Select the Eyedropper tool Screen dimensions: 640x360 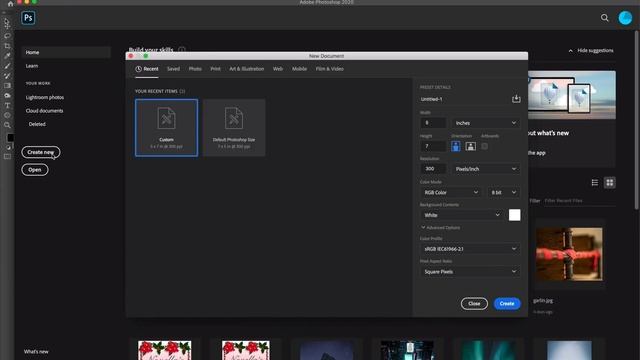(7, 56)
